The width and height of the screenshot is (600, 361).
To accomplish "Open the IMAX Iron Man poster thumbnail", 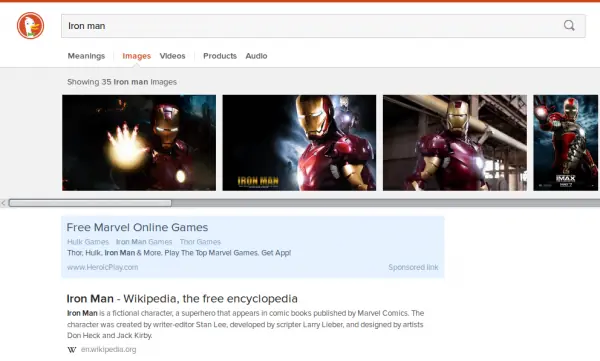I will click(x=566, y=143).
